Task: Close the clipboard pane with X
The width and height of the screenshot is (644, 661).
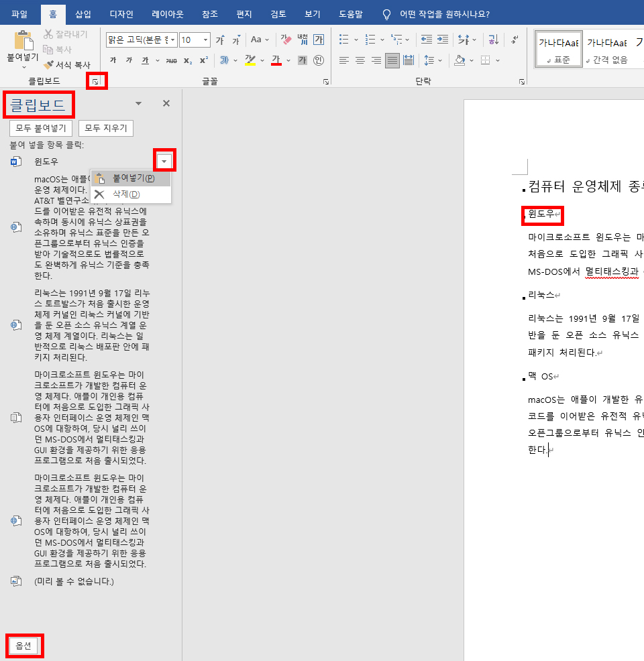Action: (x=166, y=103)
